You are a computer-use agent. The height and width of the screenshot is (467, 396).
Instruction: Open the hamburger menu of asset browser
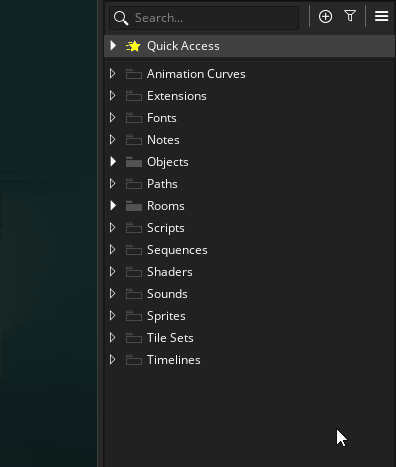tap(381, 16)
